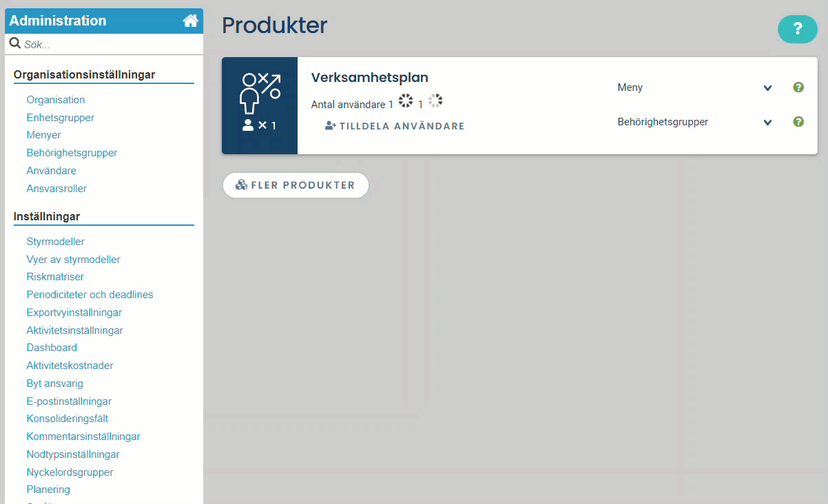Click the boxes icon on Fler produkter
This screenshot has height=504, width=828.
[241, 185]
